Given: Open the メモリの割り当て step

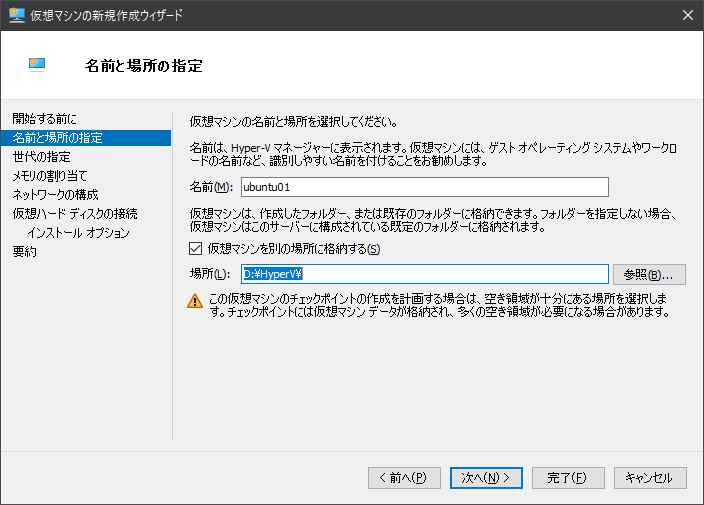Looking at the screenshot, I should (50, 176).
